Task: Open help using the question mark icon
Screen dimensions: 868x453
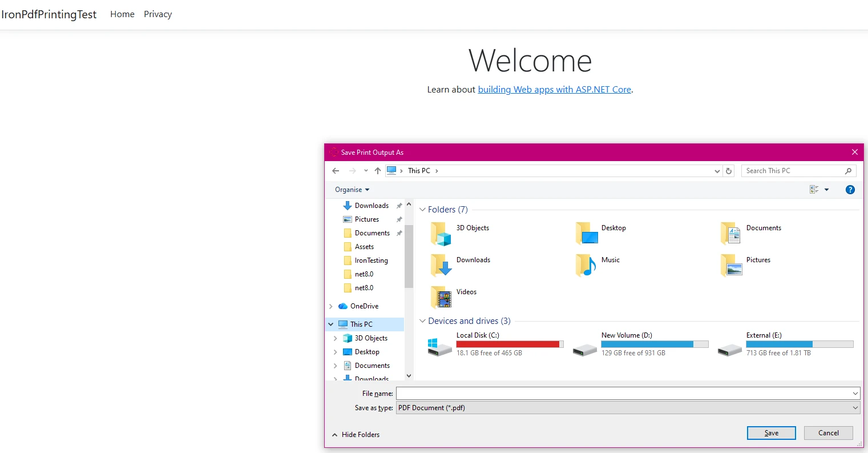Action: (x=850, y=189)
